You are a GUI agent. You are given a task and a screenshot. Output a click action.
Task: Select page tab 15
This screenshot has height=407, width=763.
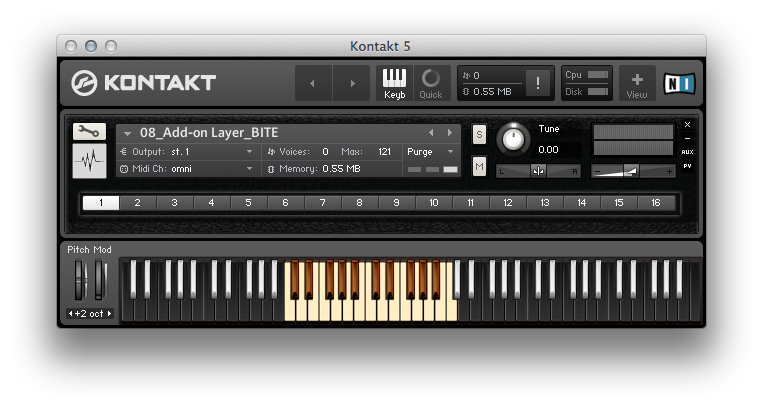[618, 203]
